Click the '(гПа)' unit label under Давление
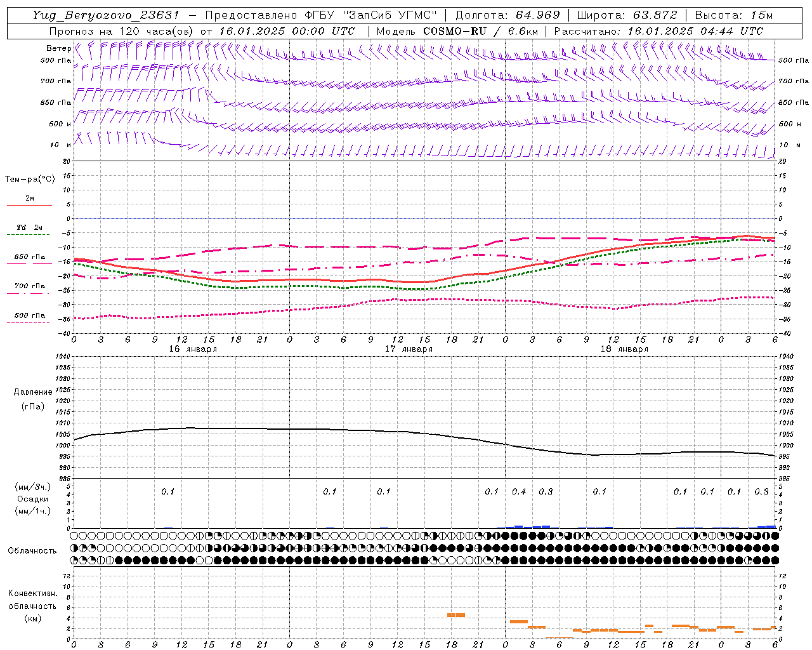The width and height of the screenshot is (812, 650). click(x=33, y=406)
